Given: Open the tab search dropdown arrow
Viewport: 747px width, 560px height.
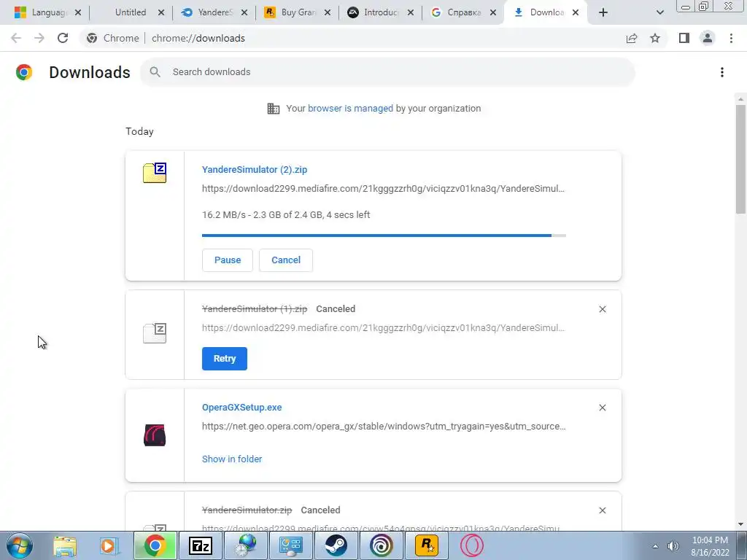Looking at the screenshot, I should pos(659,12).
